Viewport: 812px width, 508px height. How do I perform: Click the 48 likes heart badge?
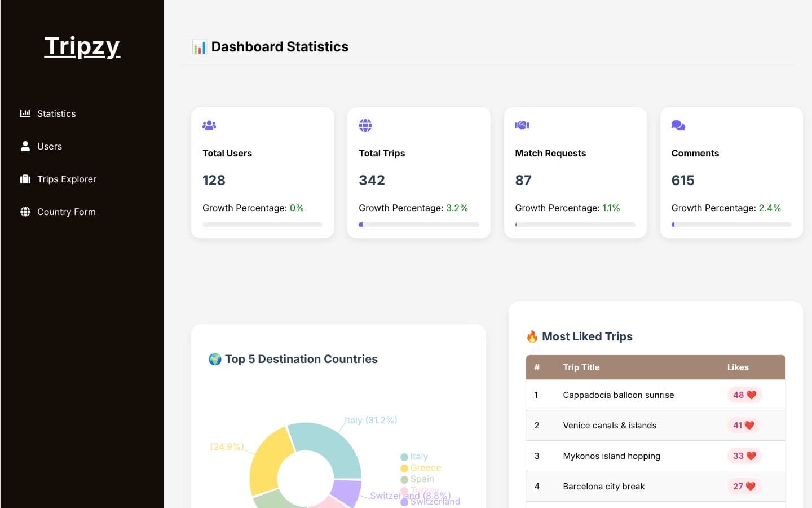point(744,395)
